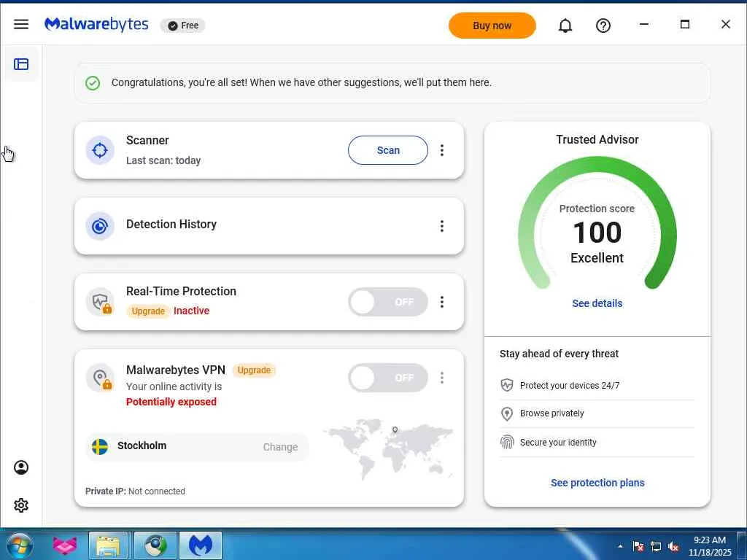Open the pink cat taskbar app
This screenshot has width=747, height=560.
65,545
